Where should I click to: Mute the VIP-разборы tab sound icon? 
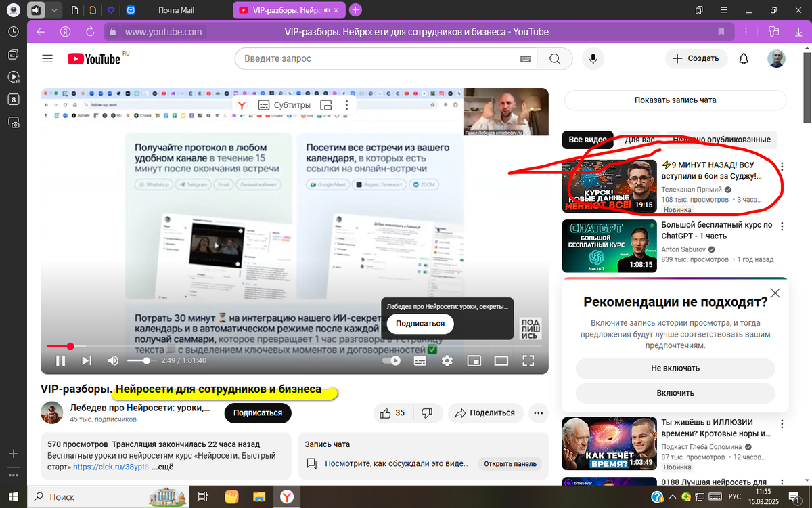coord(328,10)
